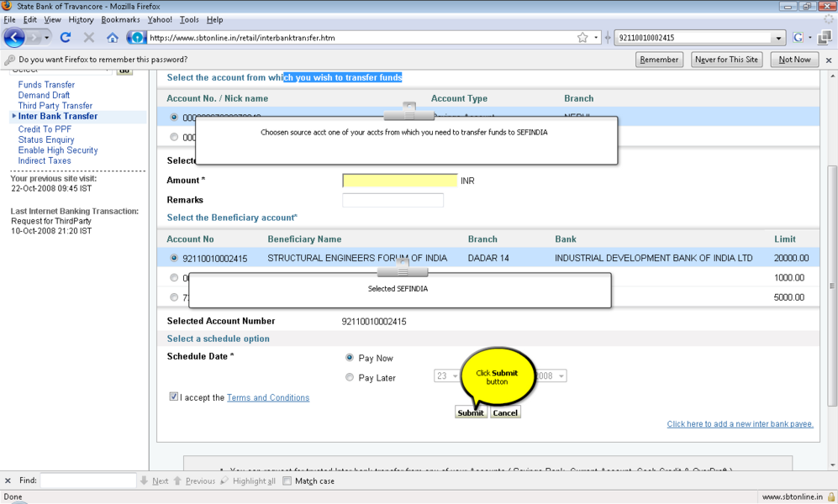Select the Pay Later radio button
Screen dimensions: 838x504
(x=350, y=378)
